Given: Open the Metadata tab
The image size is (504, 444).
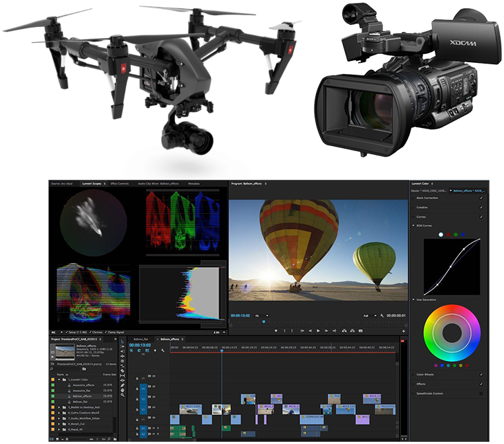Looking at the screenshot, I should coord(194,183).
